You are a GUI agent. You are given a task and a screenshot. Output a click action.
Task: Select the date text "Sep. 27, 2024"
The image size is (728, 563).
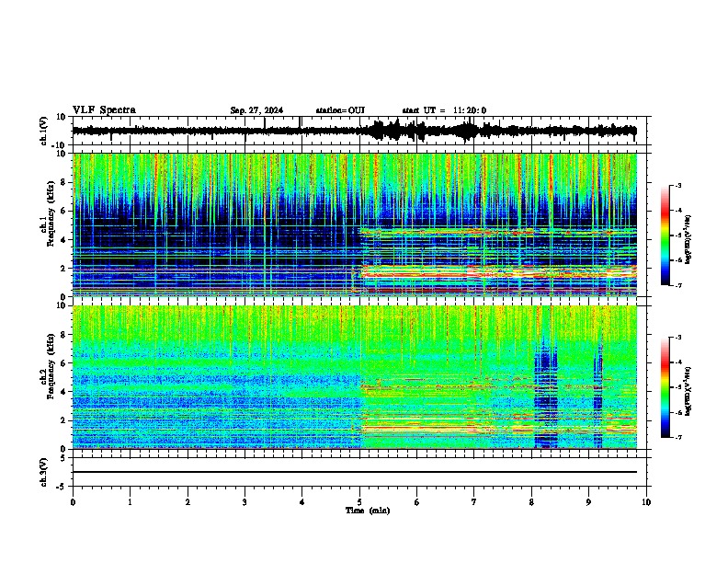click(256, 110)
